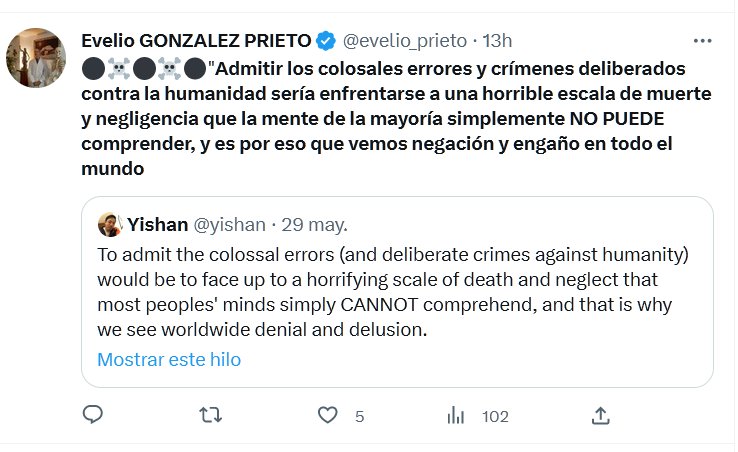Click Yishan's small avatar in quoted tweet

click(x=109, y=223)
